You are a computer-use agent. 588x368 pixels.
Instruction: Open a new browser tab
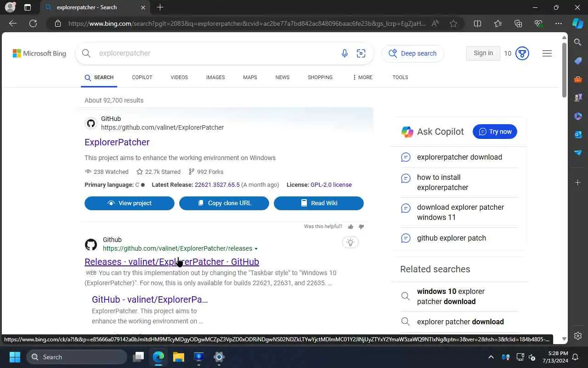(160, 7)
